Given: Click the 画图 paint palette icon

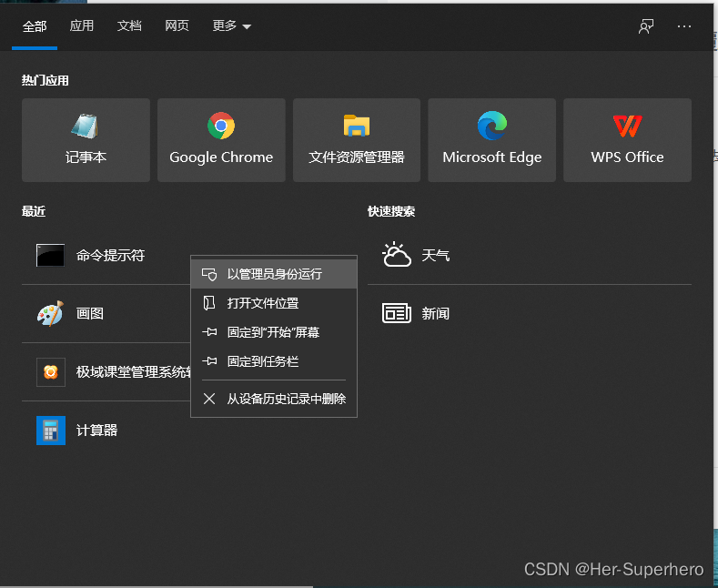Looking at the screenshot, I should (50, 313).
